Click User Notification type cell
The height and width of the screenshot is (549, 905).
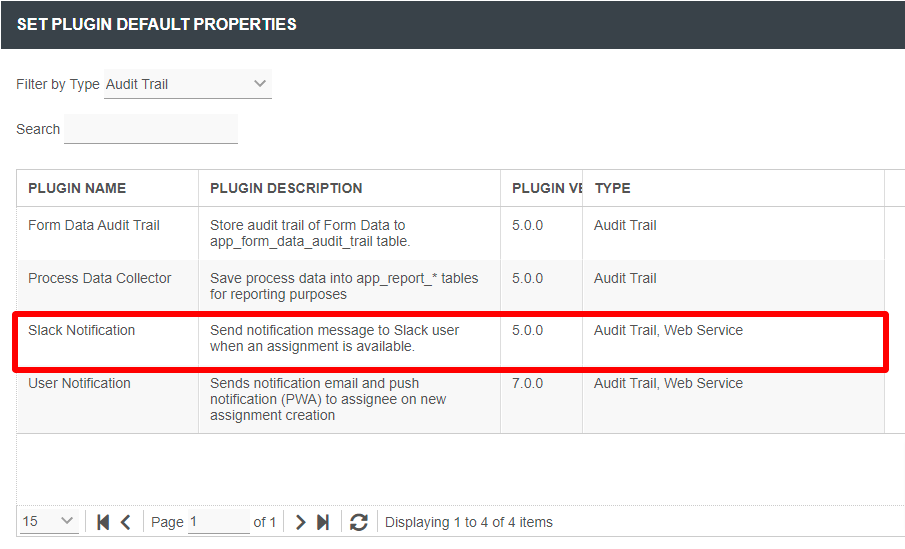click(x=668, y=383)
